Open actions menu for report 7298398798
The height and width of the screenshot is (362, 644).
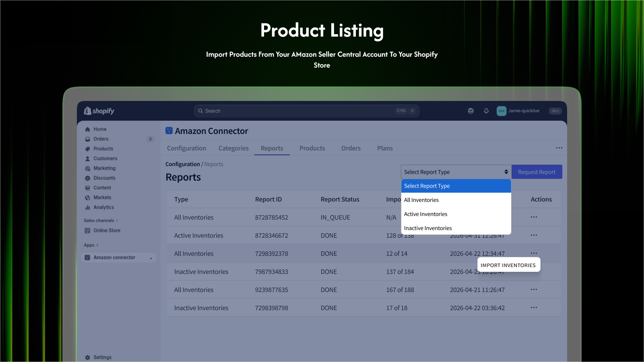[534, 308]
